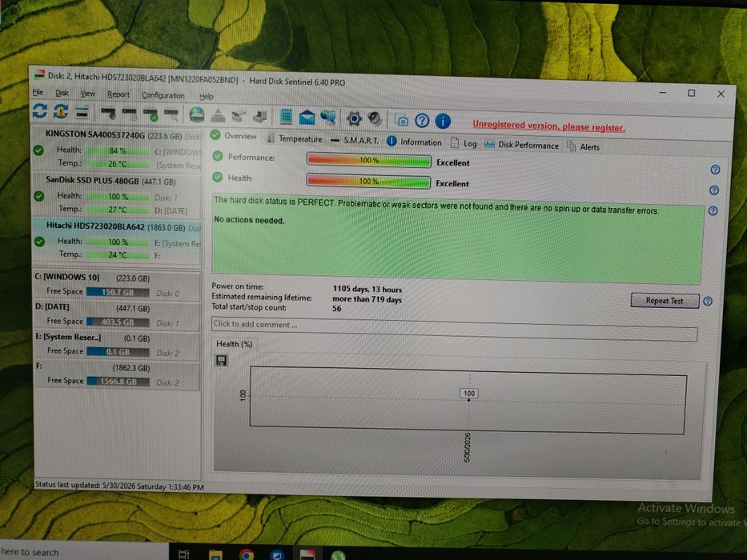
Task: Select the Hitachi HDS723020BLA642 disk entry
Action: coord(117,241)
